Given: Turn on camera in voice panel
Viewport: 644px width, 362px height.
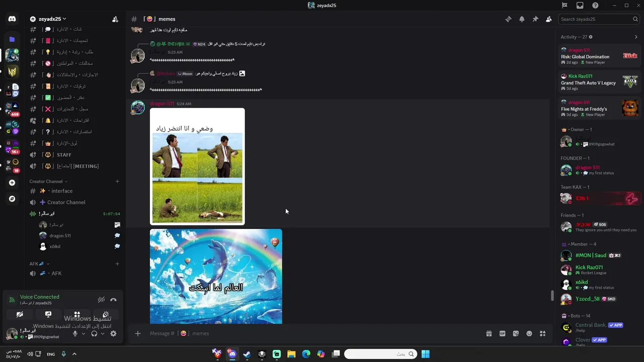Looking at the screenshot, I should (x=20, y=314).
